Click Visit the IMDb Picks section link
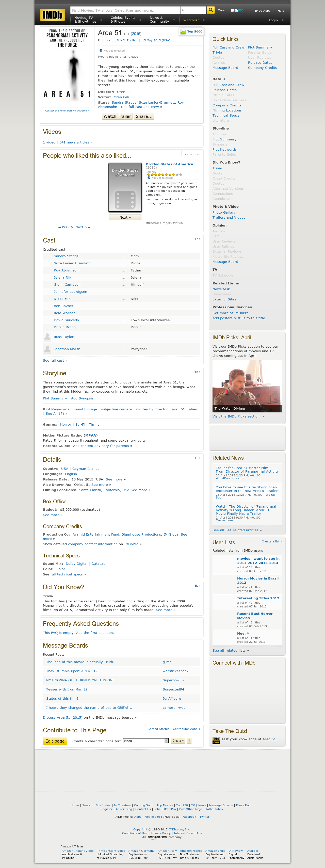Image resolution: width=325 pixels, height=868 pixels. pos(236,416)
